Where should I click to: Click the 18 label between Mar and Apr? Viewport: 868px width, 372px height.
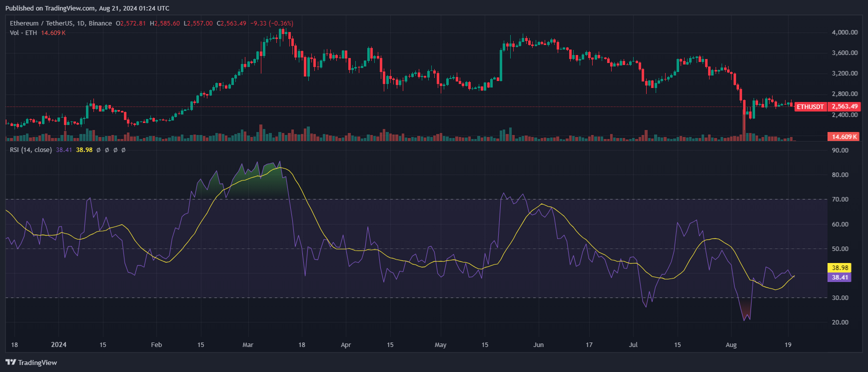(x=302, y=345)
